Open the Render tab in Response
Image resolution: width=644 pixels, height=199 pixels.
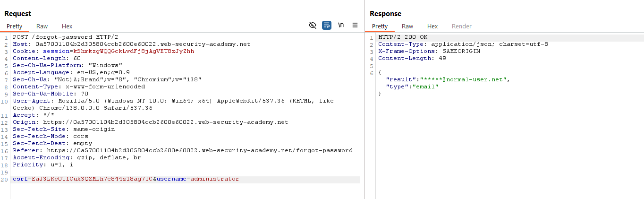pyautogui.click(x=461, y=26)
